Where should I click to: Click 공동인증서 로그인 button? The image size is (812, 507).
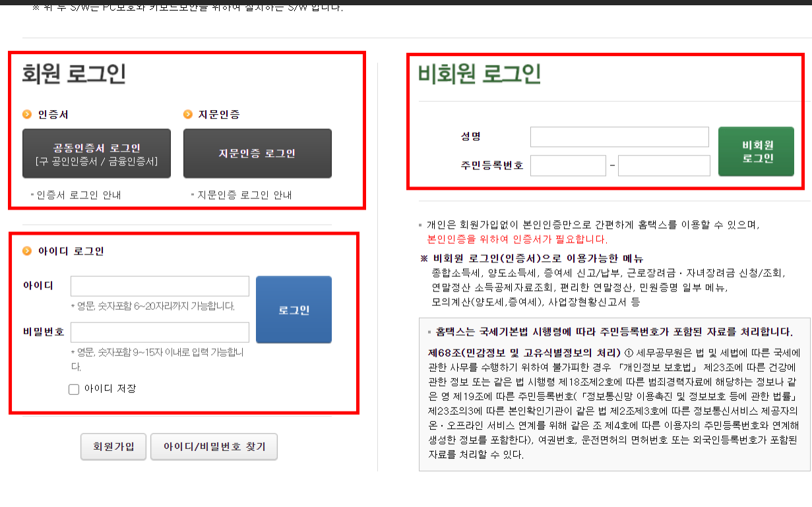96,154
